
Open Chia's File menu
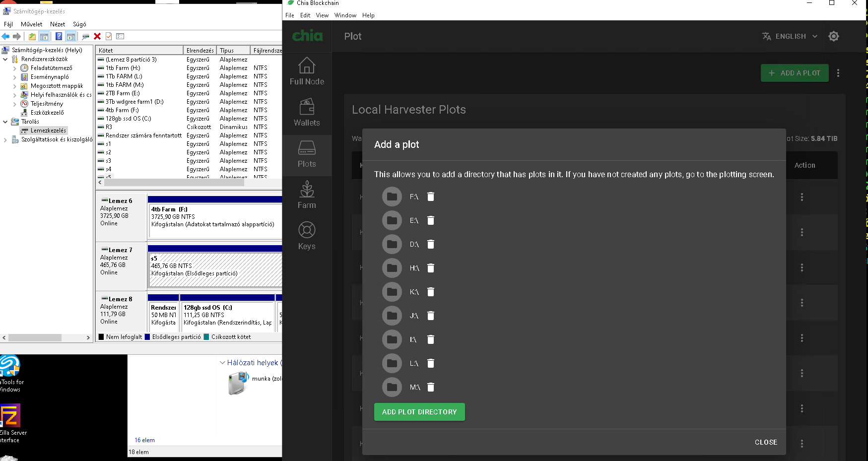[290, 15]
